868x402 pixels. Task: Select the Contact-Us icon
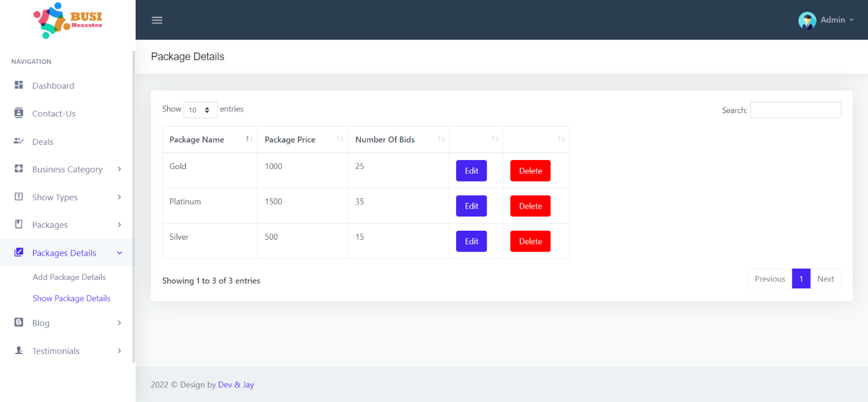click(x=19, y=113)
